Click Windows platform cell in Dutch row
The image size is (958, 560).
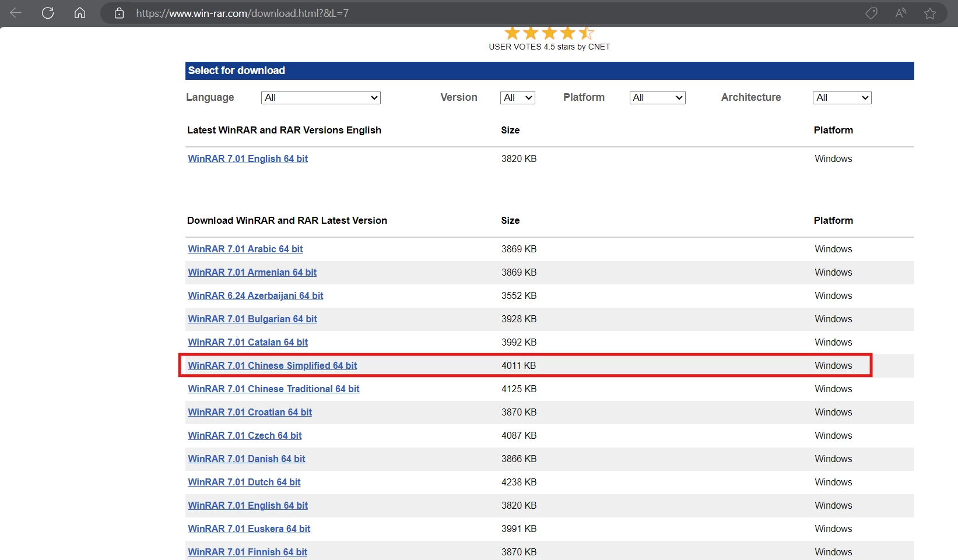pos(833,482)
